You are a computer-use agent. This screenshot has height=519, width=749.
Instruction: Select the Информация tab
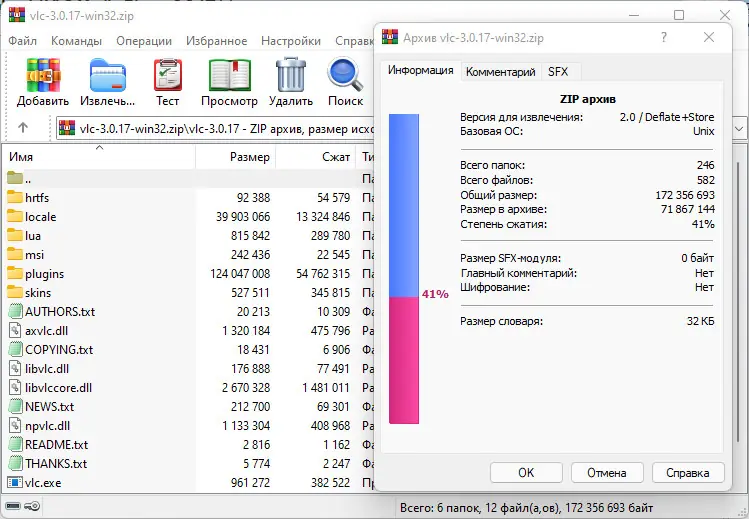(420, 71)
